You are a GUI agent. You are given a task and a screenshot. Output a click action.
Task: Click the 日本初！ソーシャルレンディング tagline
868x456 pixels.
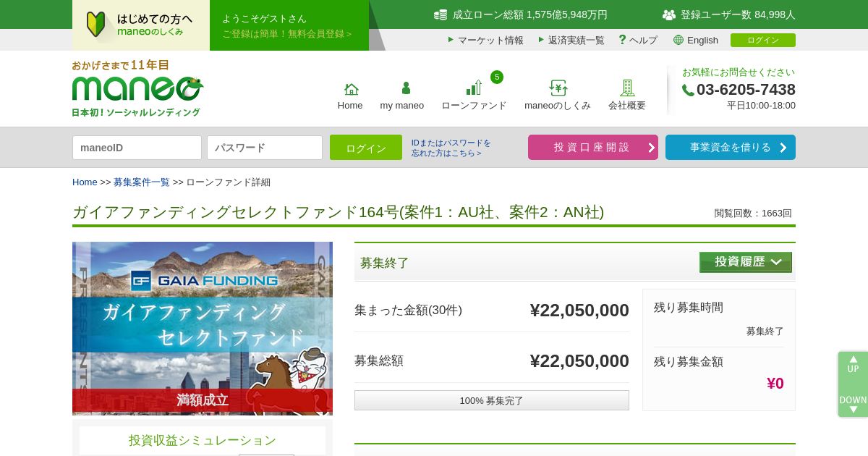(x=136, y=112)
